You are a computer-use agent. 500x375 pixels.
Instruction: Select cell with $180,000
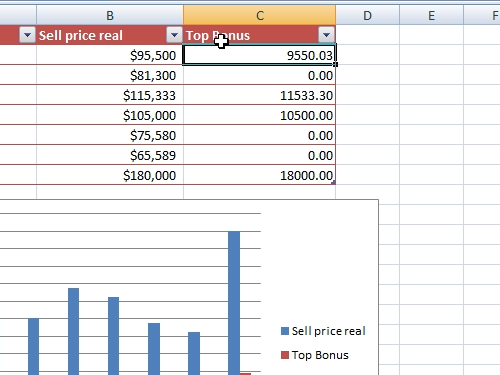[x=110, y=175]
